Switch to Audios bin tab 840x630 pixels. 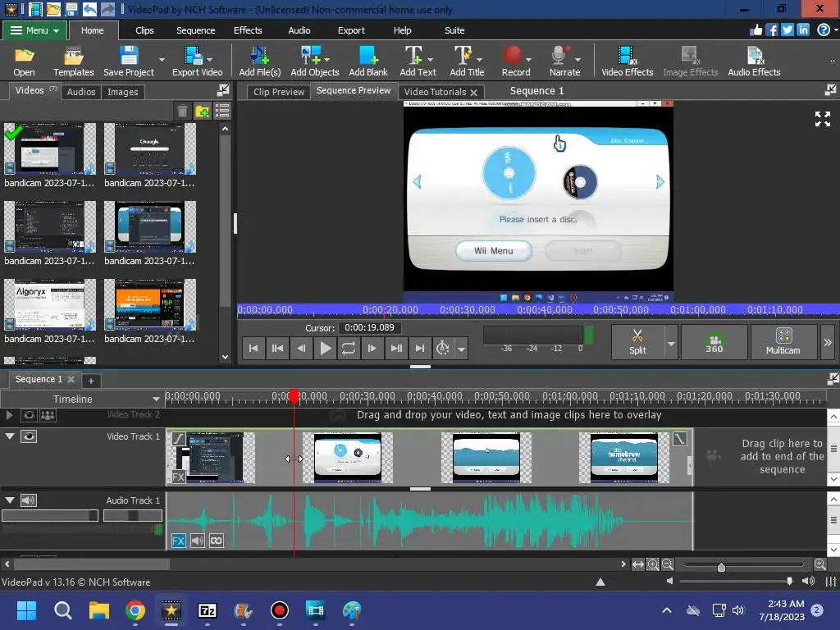[81, 92]
